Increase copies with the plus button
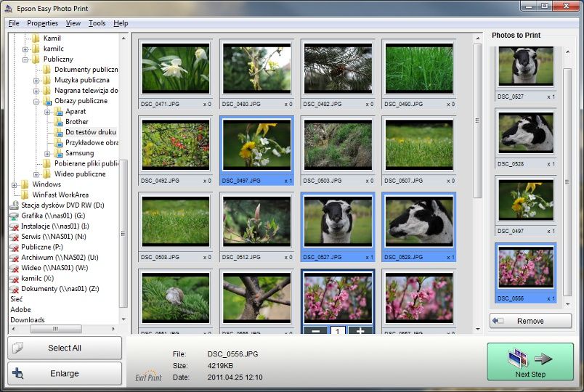584x392 pixels. (360, 330)
